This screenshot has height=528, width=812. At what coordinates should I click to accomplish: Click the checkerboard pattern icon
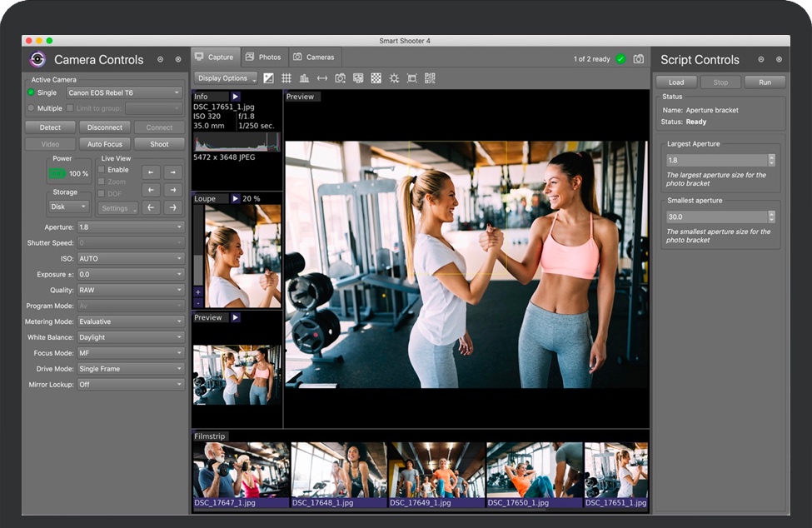pos(376,78)
